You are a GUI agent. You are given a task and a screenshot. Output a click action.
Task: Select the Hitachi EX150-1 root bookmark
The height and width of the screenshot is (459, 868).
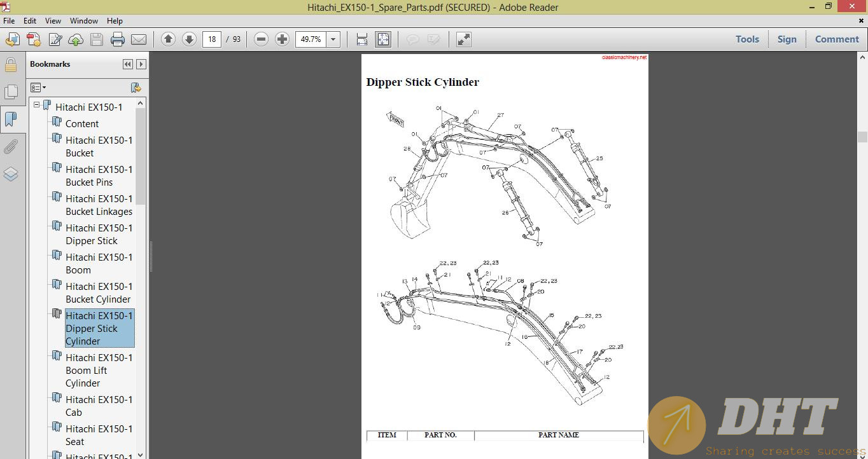[89, 107]
